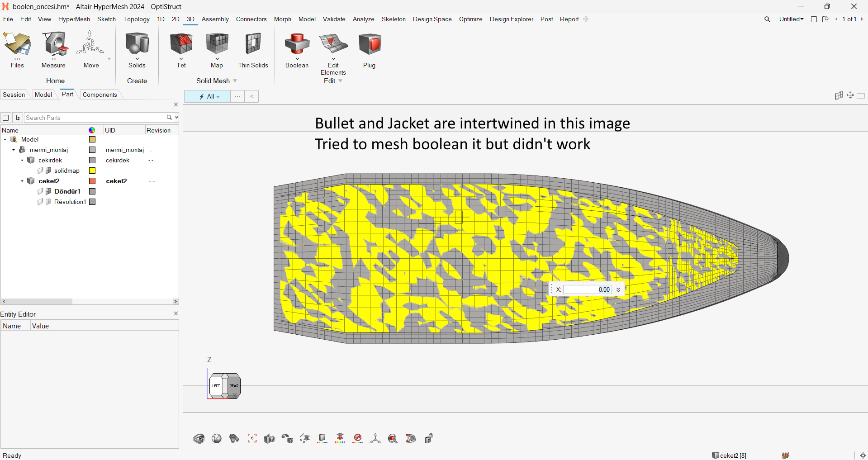Collapse the Model tree node
This screenshot has height=460, width=868.
click(5, 139)
